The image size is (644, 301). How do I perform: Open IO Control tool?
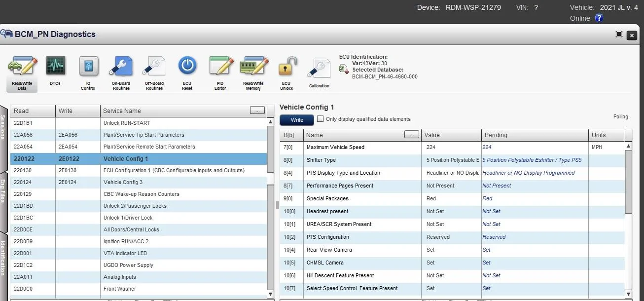[x=88, y=73]
